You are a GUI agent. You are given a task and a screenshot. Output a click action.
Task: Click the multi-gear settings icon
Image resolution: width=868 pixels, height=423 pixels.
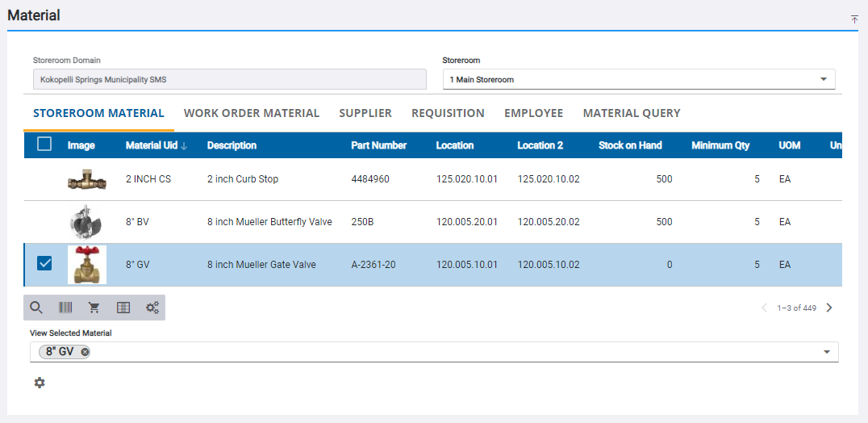(x=152, y=308)
